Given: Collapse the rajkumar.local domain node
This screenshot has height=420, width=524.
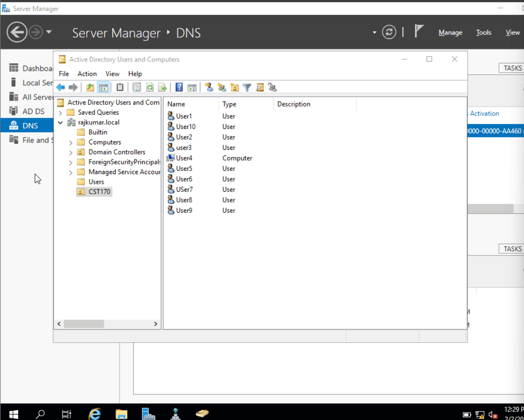Looking at the screenshot, I should pos(61,122).
